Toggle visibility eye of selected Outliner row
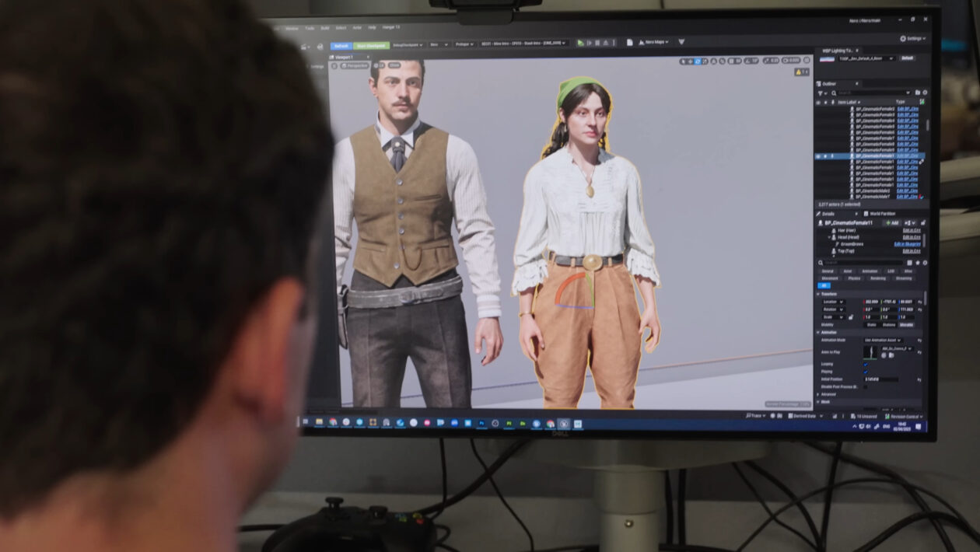Screen dimensions: 980x552 tap(818, 155)
